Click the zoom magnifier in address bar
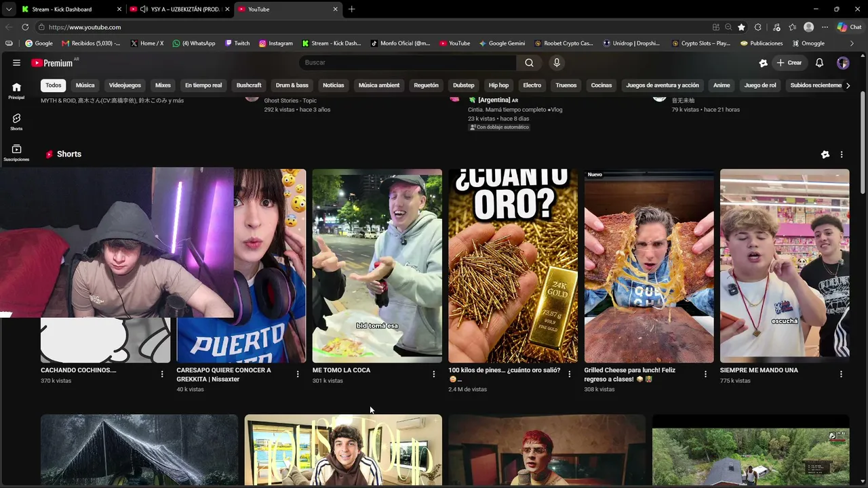The width and height of the screenshot is (868, 488). [728, 27]
